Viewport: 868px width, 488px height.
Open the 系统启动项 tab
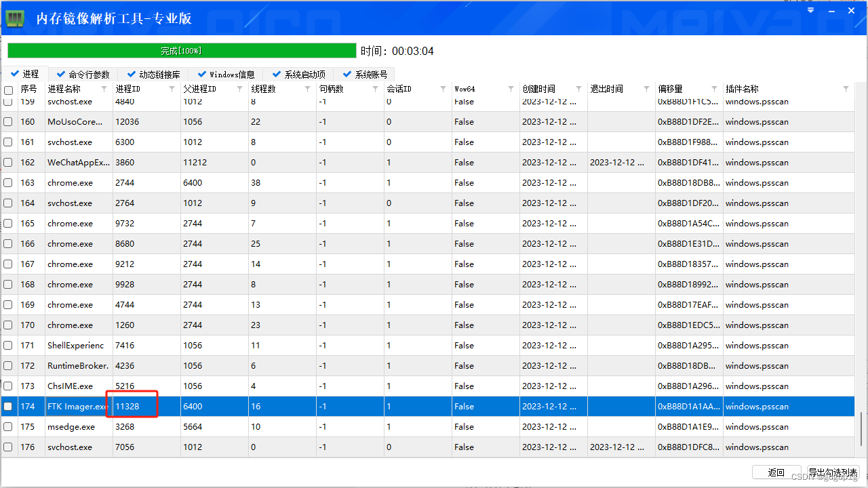[x=299, y=75]
